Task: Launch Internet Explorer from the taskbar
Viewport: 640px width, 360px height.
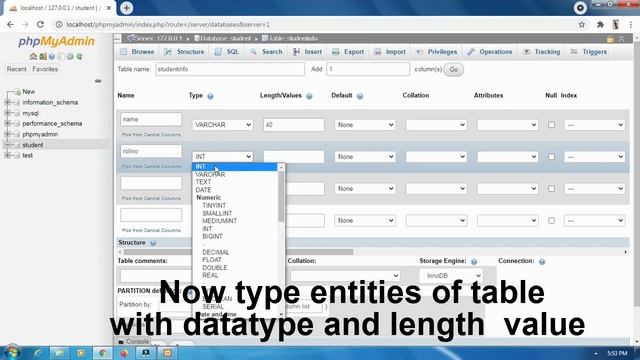Action: [38, 353]
